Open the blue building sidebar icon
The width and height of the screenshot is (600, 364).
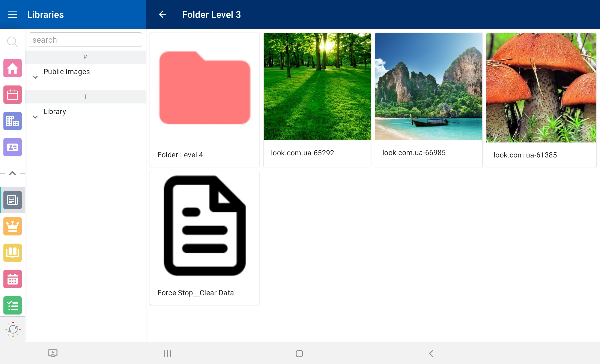12,121
